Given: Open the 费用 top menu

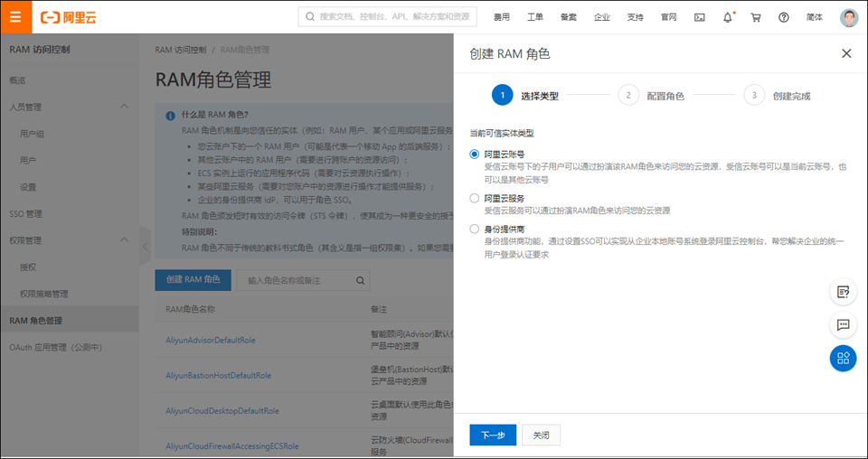Looking at the screenshot, I should point(501,17).
